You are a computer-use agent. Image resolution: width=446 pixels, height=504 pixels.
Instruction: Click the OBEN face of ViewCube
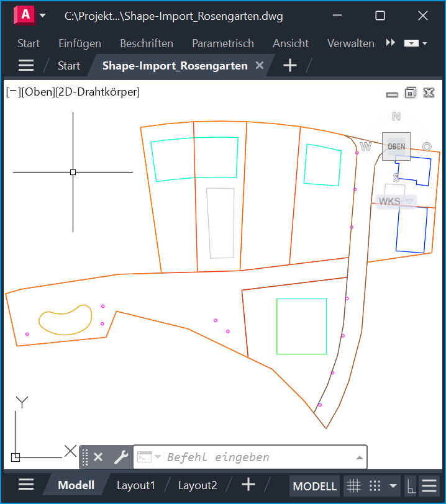[396, 147]
